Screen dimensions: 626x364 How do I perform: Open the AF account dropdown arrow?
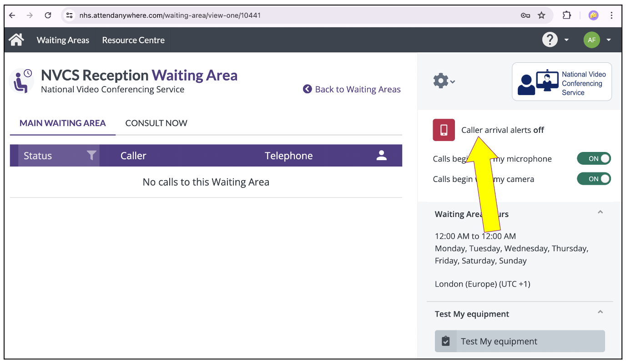click(x=609, y=40)
